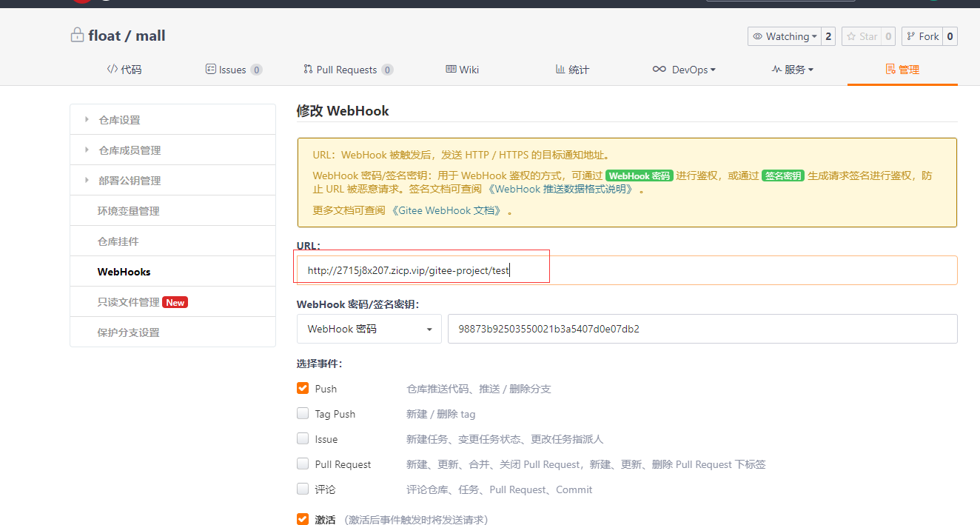Click the 新建 / 删除 tag description

point(441,414)
